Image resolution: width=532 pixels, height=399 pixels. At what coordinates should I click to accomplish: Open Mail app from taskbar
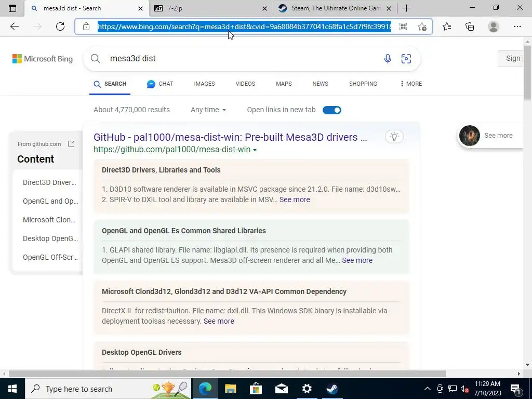281,389
